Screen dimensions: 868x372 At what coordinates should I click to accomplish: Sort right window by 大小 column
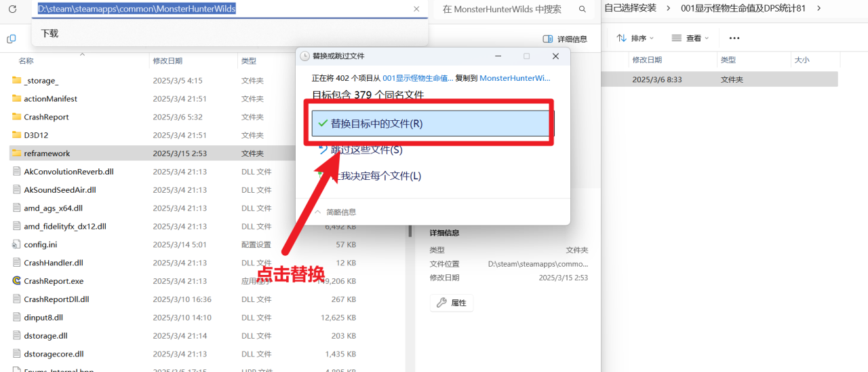tap(801, 60)
